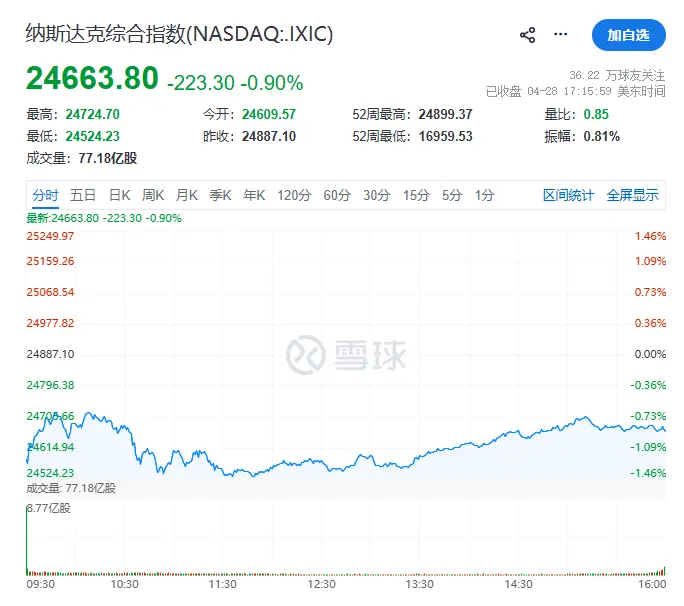Click 全屏显示 fullscreen link
This screenshot has height=606, width=684.
click(633, 195)
